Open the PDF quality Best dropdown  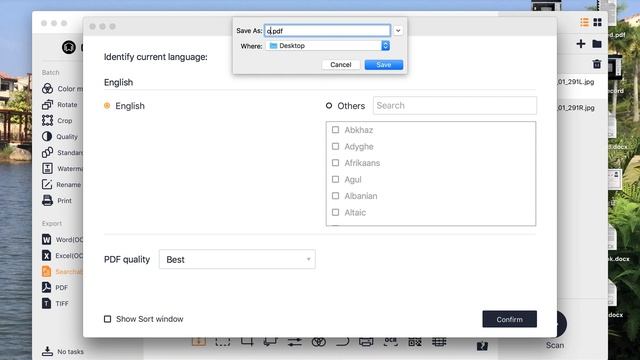[237, 259]
